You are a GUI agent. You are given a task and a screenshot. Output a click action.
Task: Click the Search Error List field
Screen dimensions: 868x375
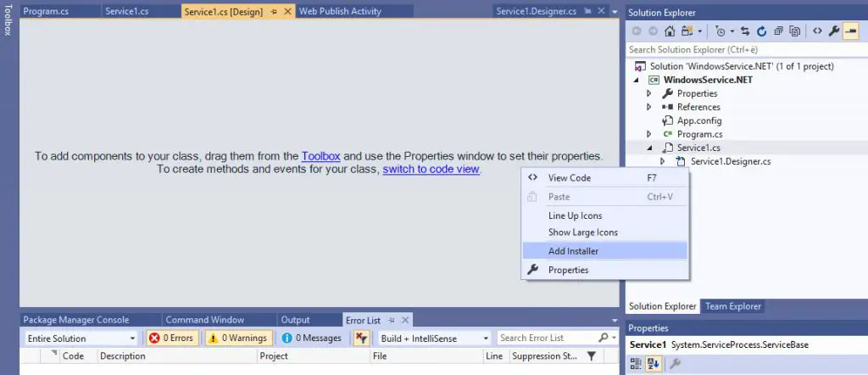tap(547, 338)
